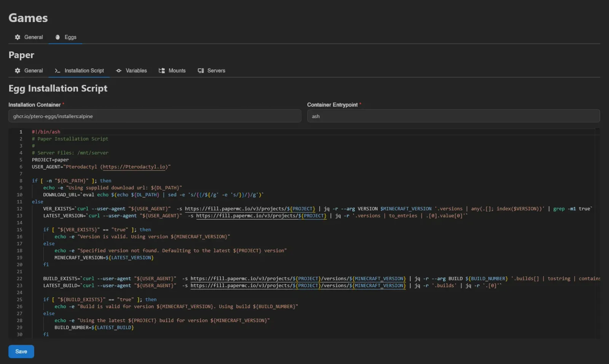Click the papermc versions URL on line 23
The image size is (609, 364).
point(298,286)
